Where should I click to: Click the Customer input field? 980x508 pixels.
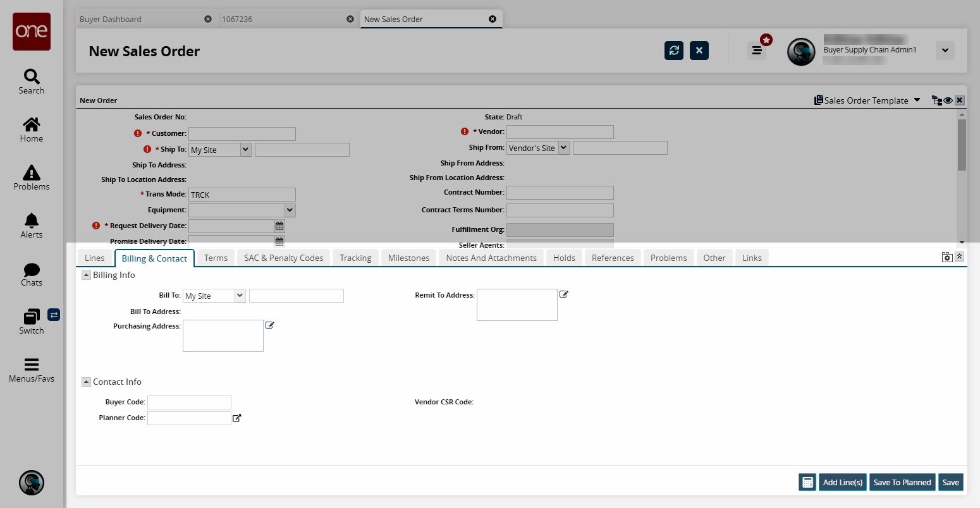[x=242, y=134]
